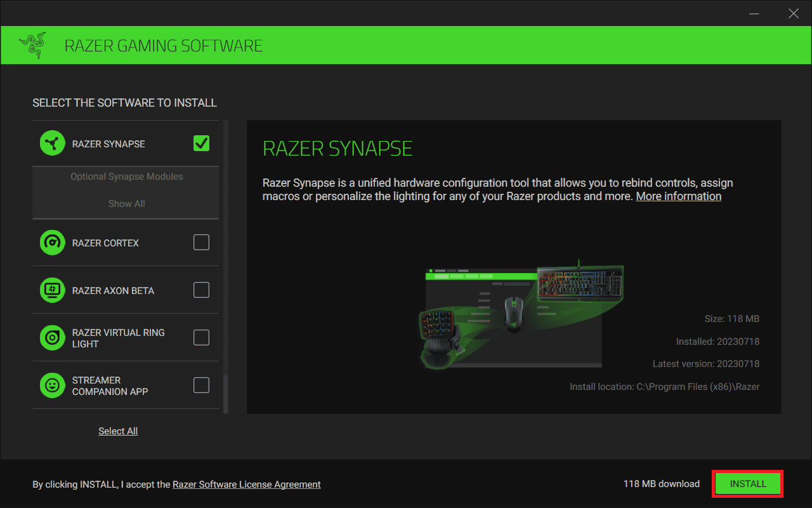This screenshot has height=508, width=812.
Task: Check the Razer Cortex checkbox
Action: [201, 242]
